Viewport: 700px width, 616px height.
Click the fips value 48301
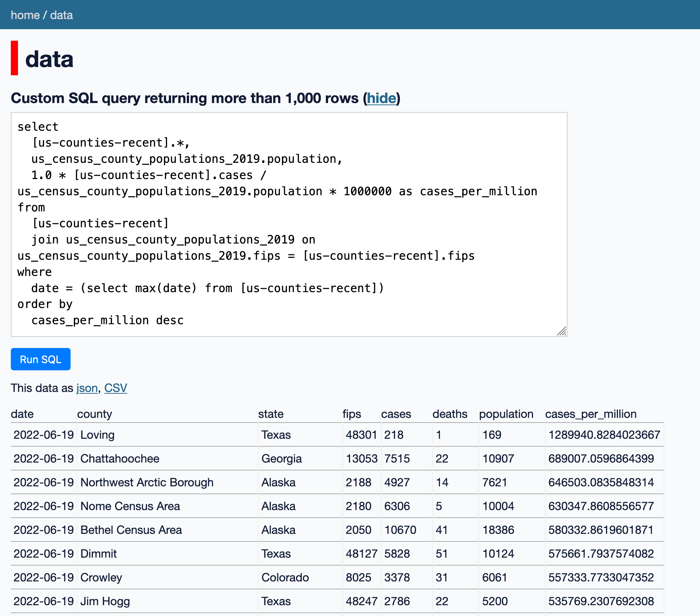(x=361, y=435)
